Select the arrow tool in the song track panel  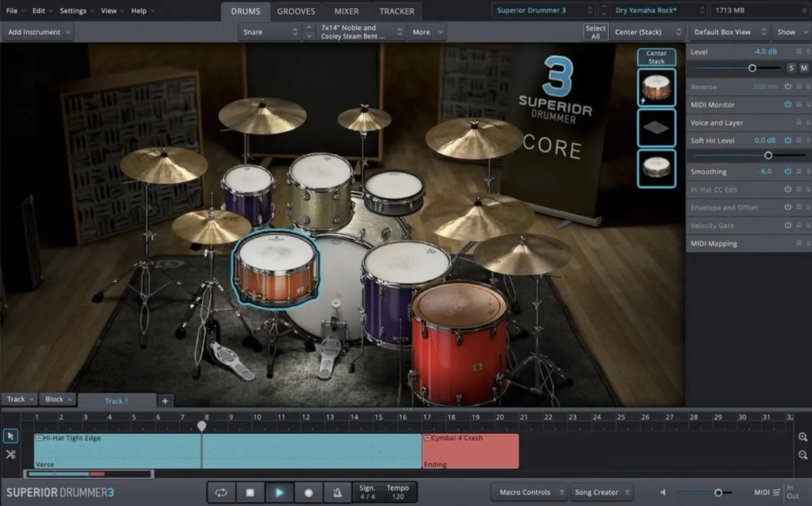[x=10, y=436]
